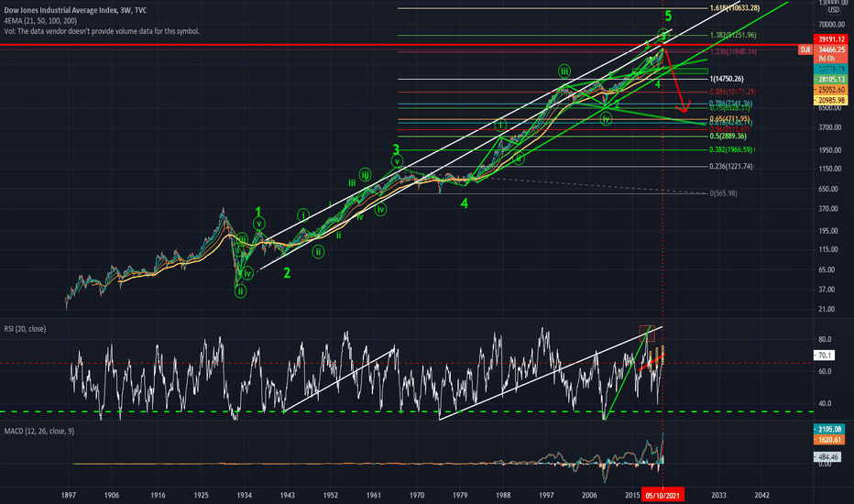Click the 1934 year on time axis

click(244, 495)
